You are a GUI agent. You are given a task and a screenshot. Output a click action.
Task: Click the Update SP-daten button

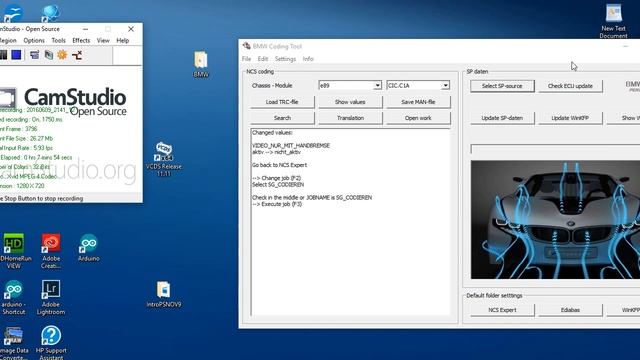click(x=502, y=118)
